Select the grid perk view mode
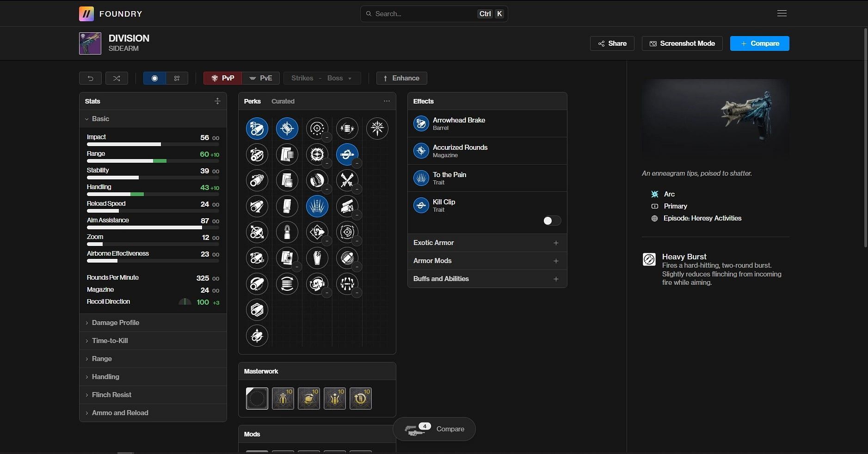Screen dimensions: 868x454 point(177,78)
